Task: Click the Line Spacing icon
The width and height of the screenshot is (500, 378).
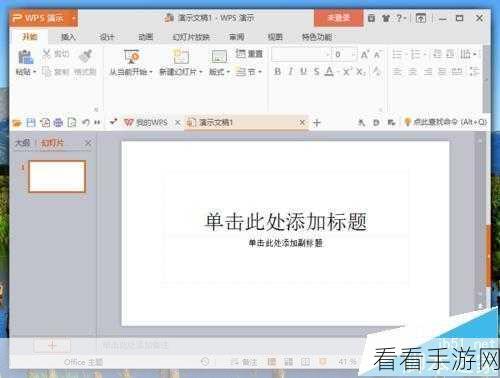Action: tap(474, 71)
